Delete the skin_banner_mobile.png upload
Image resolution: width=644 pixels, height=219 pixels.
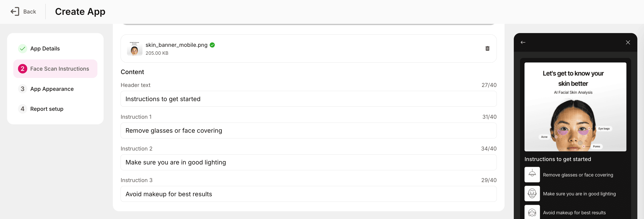[487, 49]
